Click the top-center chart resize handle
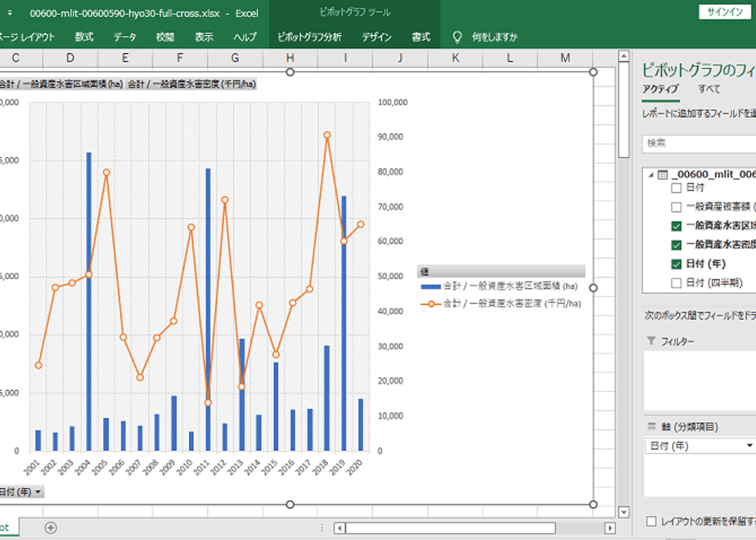 [x=290, y=72]
